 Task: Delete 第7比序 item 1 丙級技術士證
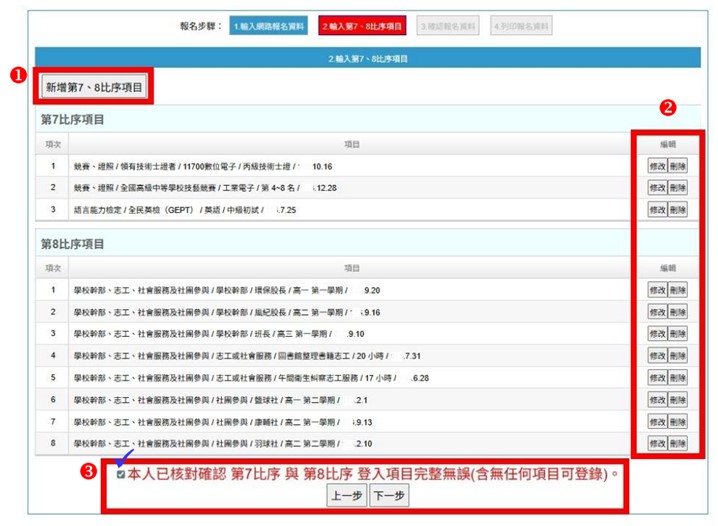[677, 166]
